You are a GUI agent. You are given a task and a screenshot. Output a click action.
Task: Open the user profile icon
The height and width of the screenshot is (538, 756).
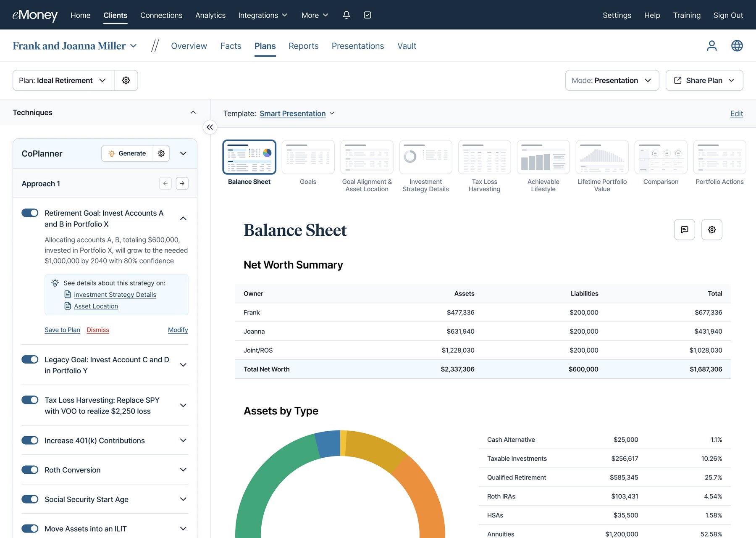(x=711, y=46)
